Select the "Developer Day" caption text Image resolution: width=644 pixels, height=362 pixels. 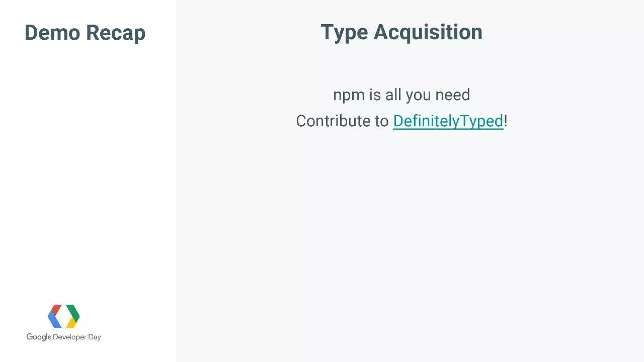tap(77, 337)
